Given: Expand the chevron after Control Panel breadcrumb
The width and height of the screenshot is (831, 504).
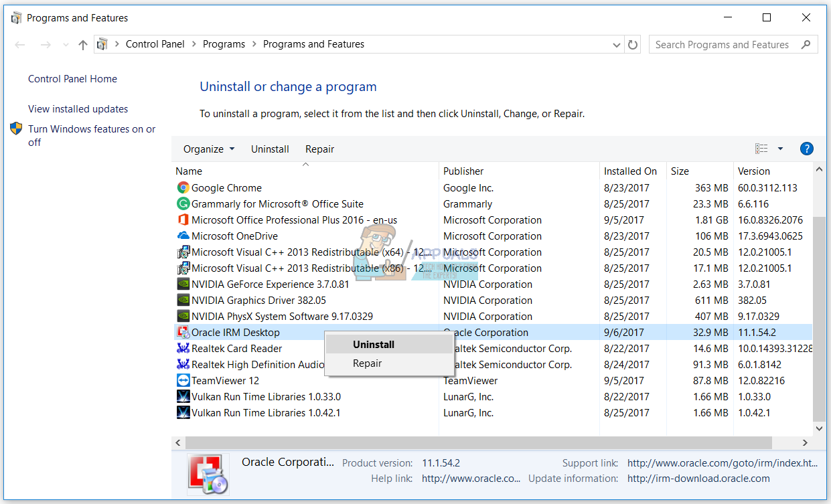Looking at the screenshot, I should pyautogui.click(x=194, y=44).
